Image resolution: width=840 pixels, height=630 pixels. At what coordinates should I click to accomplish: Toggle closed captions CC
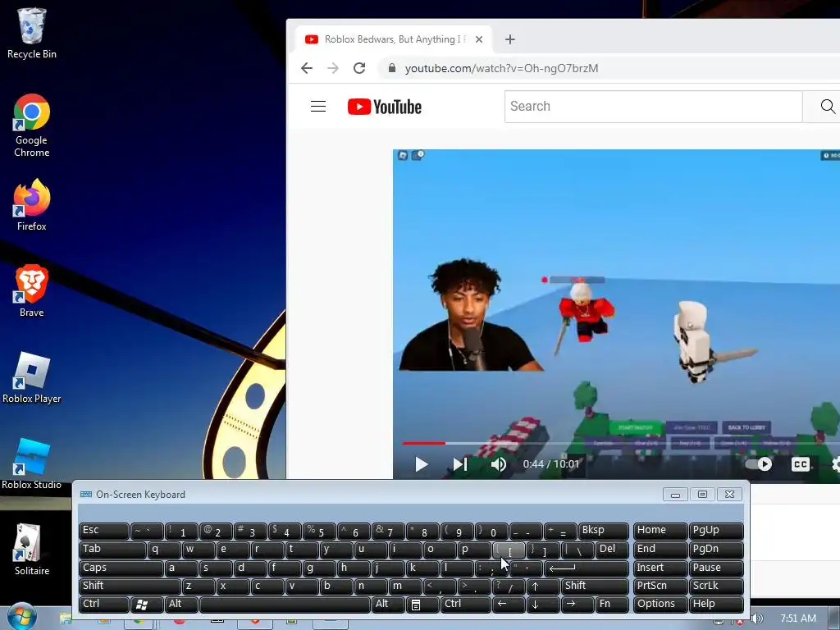(801, 464)
